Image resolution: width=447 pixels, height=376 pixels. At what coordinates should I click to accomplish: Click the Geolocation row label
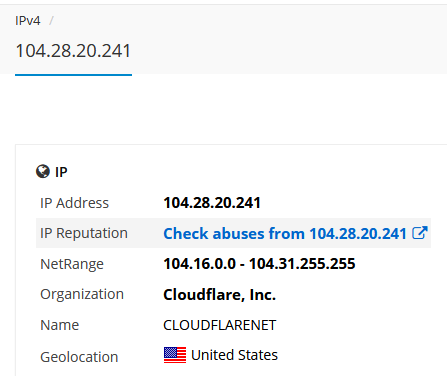[x=79, y=357]
